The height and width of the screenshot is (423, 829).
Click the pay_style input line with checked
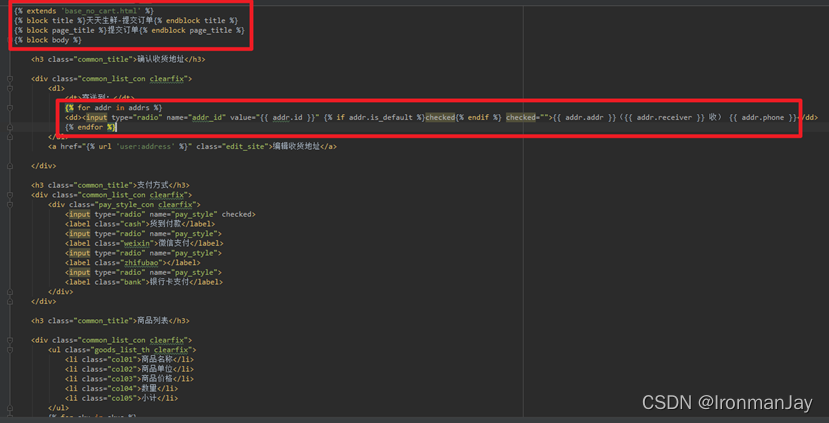pos(161,214)
